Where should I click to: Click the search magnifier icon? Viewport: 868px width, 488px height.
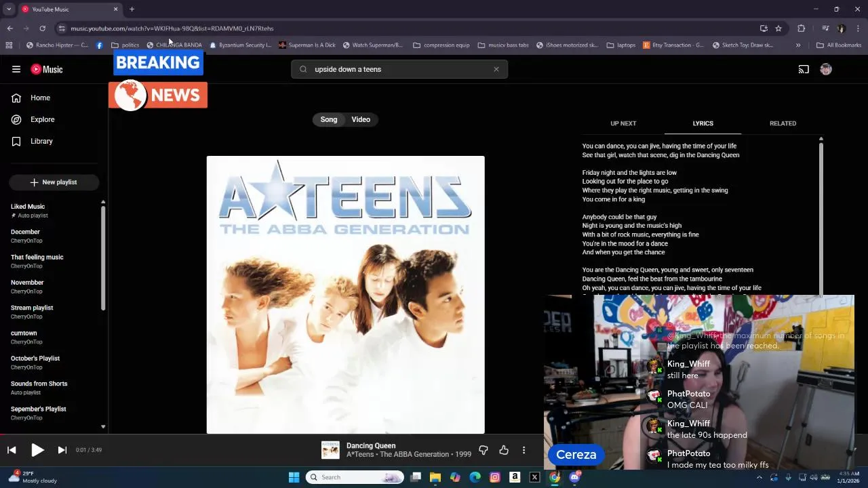click(x=303, y=69)
